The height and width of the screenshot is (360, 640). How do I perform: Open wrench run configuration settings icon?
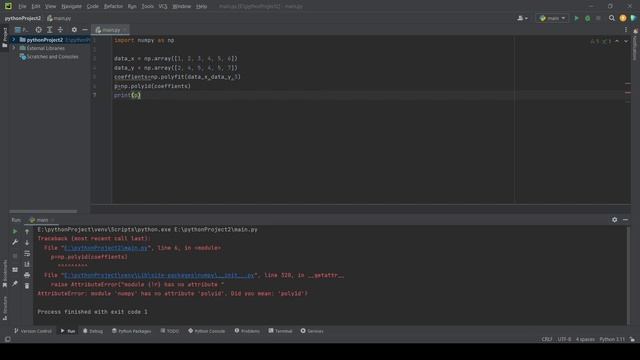(x=15, y=242)
